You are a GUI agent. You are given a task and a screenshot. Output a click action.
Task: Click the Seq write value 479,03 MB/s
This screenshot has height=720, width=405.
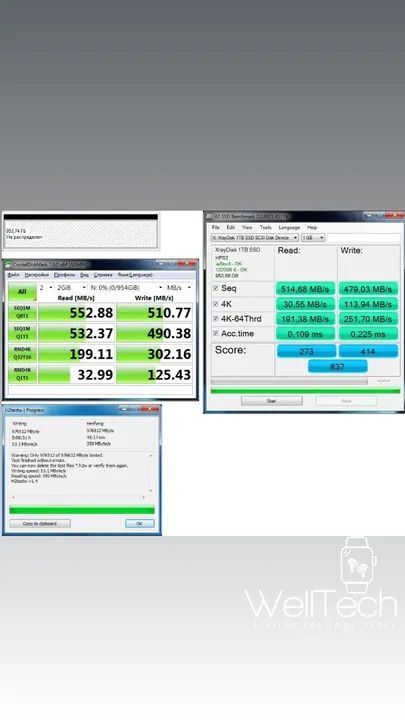click(x=368, y=289)
